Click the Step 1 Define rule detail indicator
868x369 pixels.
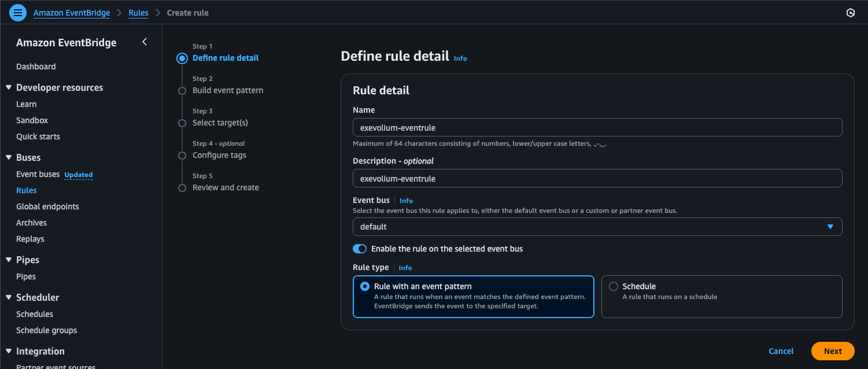(182, 58)
